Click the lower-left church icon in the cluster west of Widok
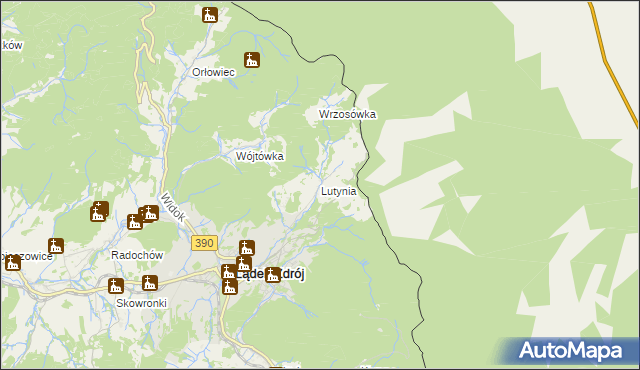The height and width of the screenshot is (370, 640). 135,222
